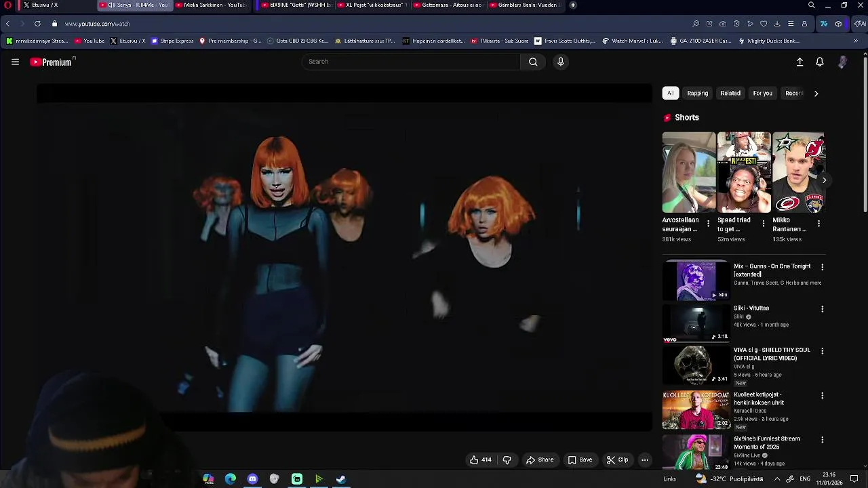868x488 pixels.
Task: Click the address bar URL
Action: pyautogui.click(x=97, y=24)
